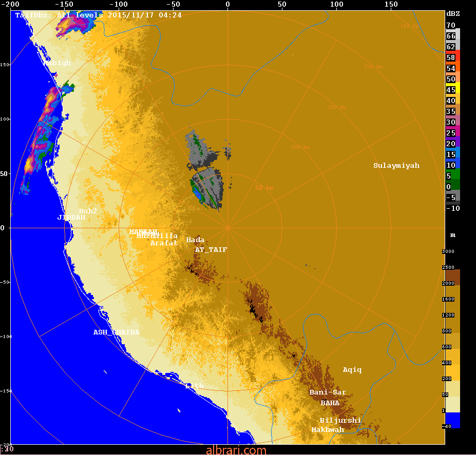Viewport: 476px width, 455px height.
Task: Click the '35' dBZ legend value
Action: [x=451, y=111]
